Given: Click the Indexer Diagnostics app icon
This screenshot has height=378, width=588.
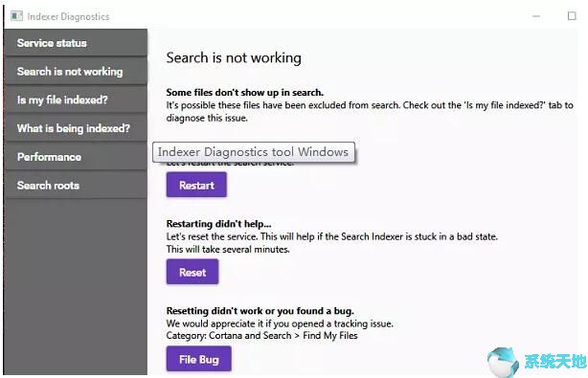Looking at the screenshot, I should click(x=16, y=16).
